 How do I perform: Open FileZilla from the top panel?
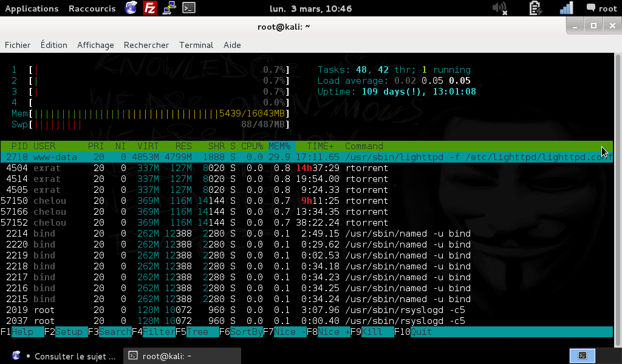pos(150,8)
